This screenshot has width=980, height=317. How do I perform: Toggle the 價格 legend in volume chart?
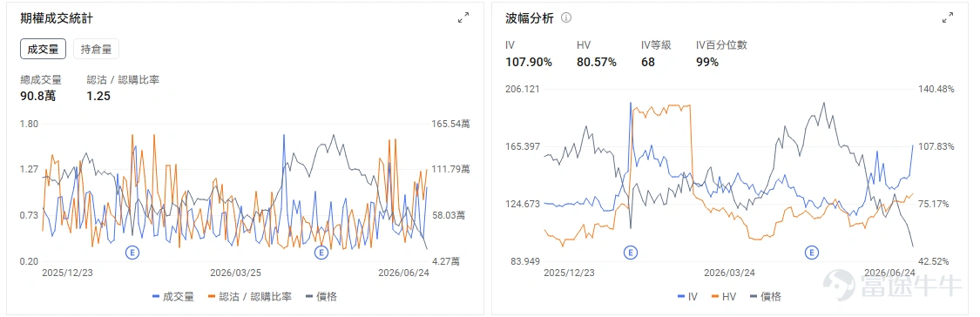pos(321,296)
